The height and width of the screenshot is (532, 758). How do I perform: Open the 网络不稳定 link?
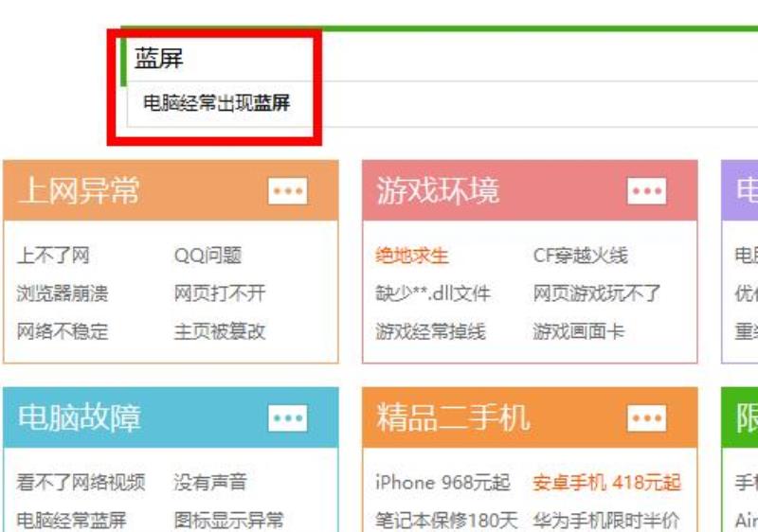(x=63, y=331)
